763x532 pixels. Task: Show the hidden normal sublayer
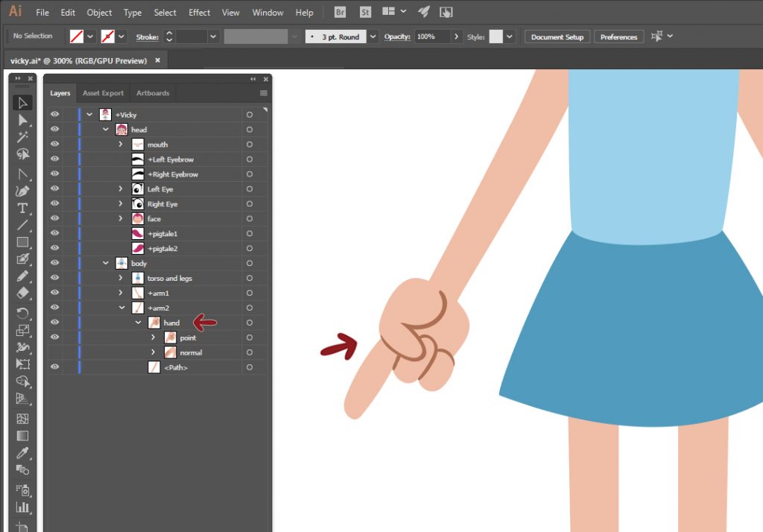[x=55, y=352]
